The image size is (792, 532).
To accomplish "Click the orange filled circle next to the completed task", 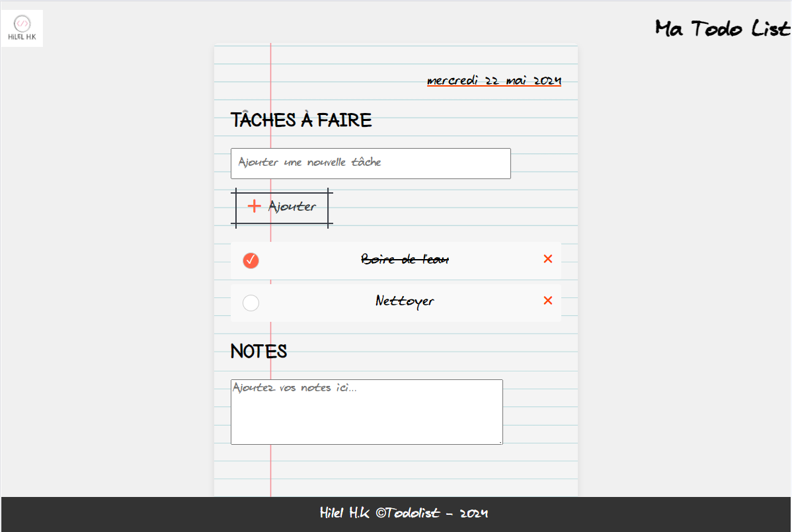I will point(251,260).
